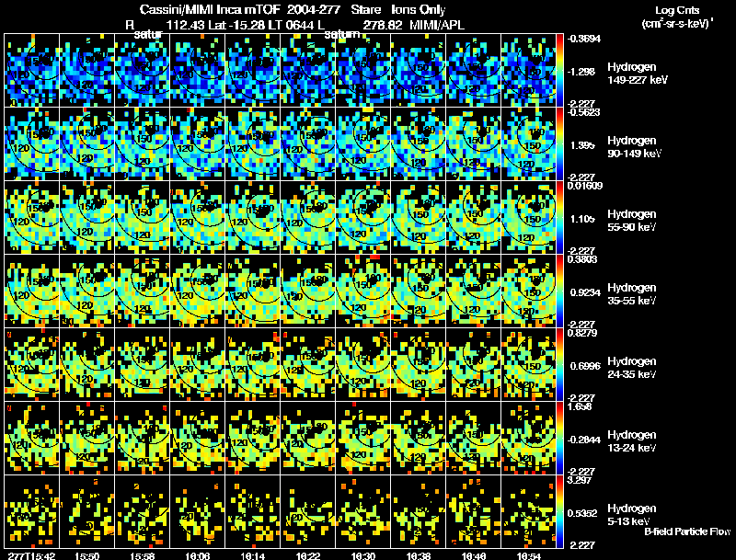
Task: Click the 'MIMI/APL' header text
Action: point(436,25)
